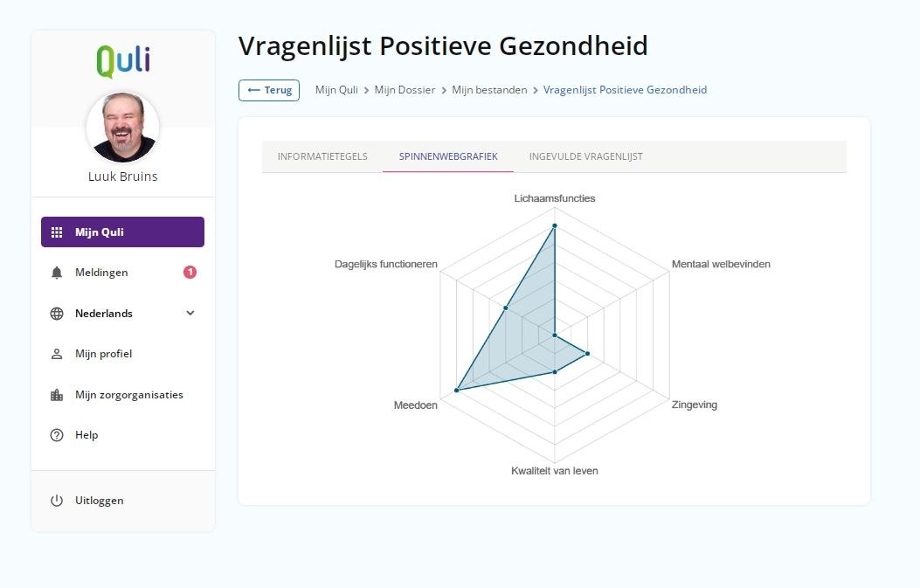Open the Ingevulde vragenlijst tab
This screenshot has height=588, width=920.
(x=586, y=156)
